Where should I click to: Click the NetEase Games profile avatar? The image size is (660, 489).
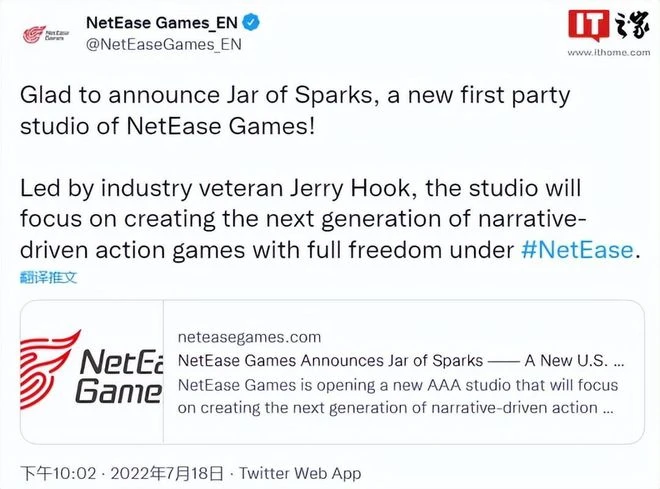pyautogui.click(x=40, y=34)
